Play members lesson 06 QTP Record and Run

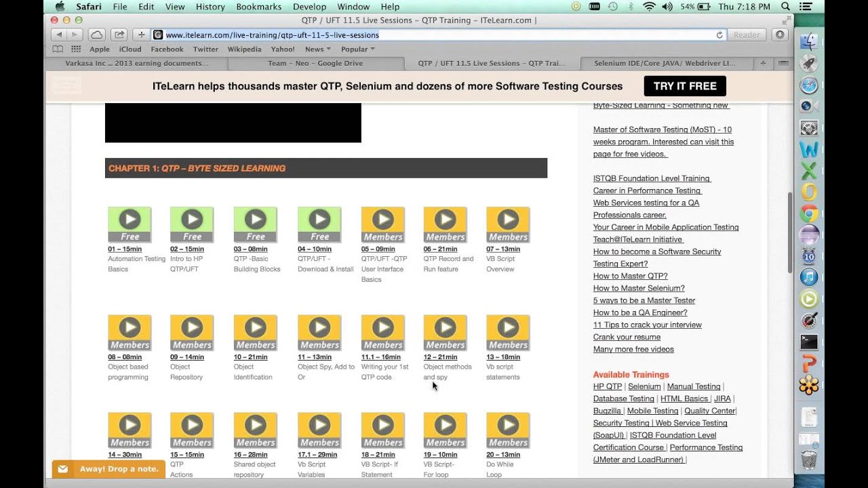[446, 224]
